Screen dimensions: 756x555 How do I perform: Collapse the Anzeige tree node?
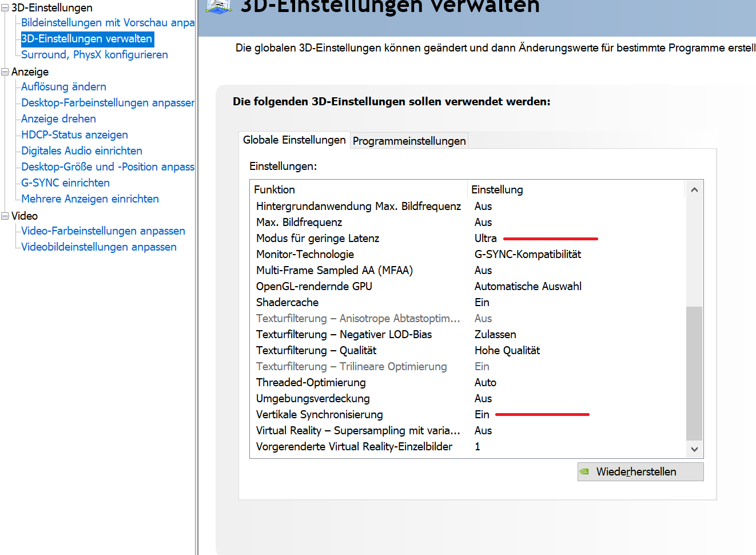pyautogui.click(x=5, y=72)
